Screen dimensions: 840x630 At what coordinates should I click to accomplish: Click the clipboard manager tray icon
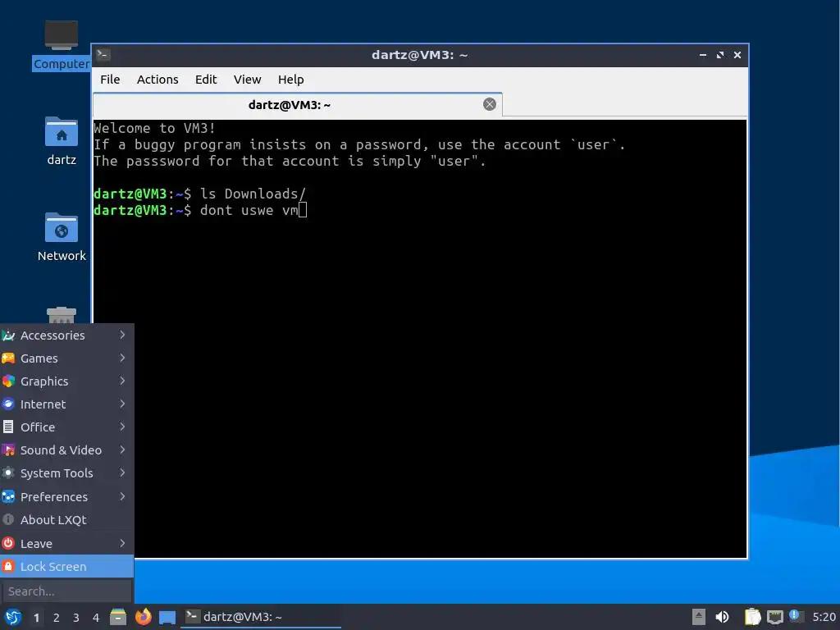click(x=753, y=617)
